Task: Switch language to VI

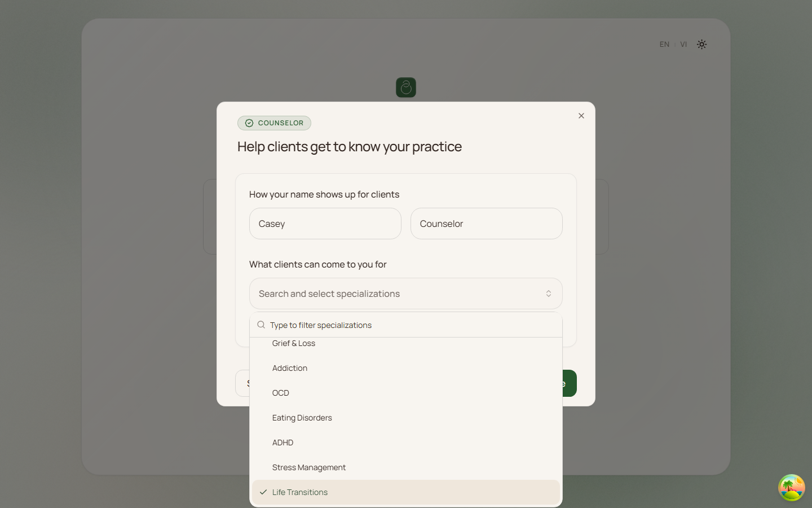Action: 683,44
